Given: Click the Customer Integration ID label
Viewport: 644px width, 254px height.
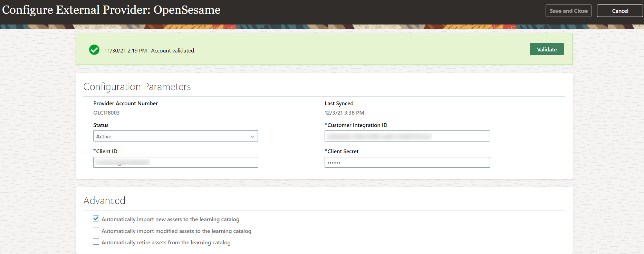Looking at the screenshot, I should click(357, 125).
